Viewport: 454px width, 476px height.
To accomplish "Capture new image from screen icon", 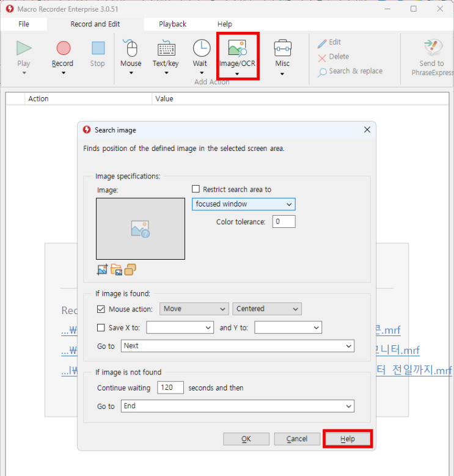I will tap(102, 269).
